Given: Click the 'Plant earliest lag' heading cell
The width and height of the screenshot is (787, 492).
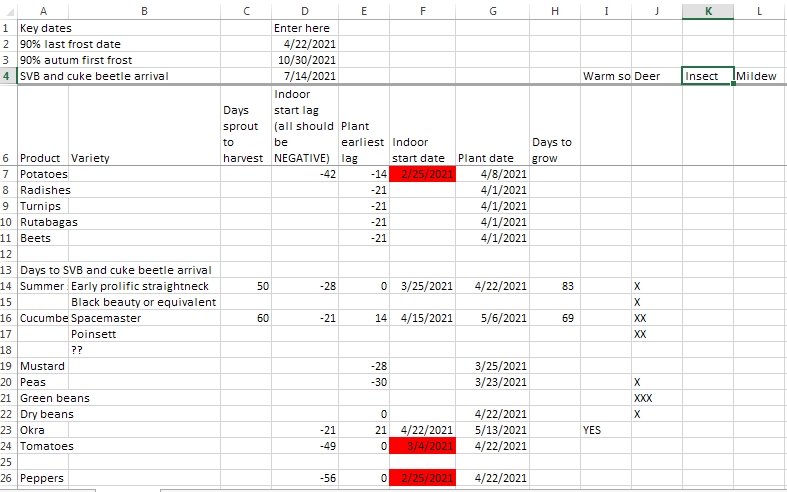Looking at the screenshot, I should [x=364, y=126].
